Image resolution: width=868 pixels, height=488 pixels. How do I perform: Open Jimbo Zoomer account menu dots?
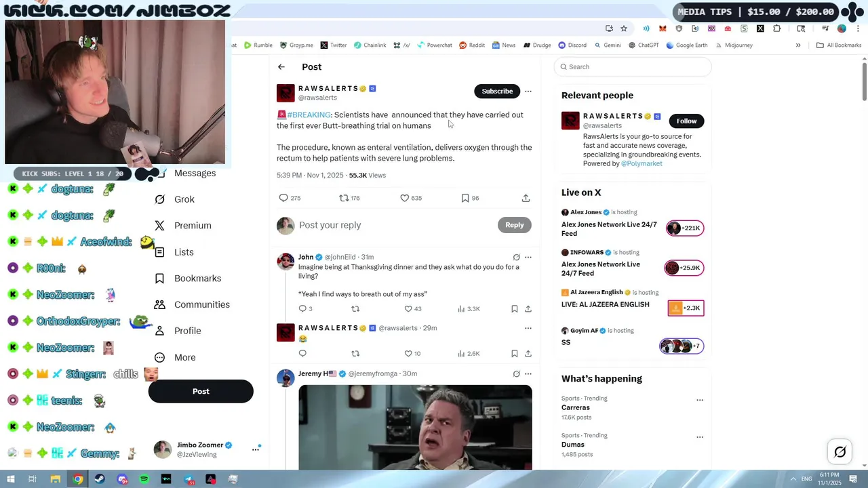point(256,449)
